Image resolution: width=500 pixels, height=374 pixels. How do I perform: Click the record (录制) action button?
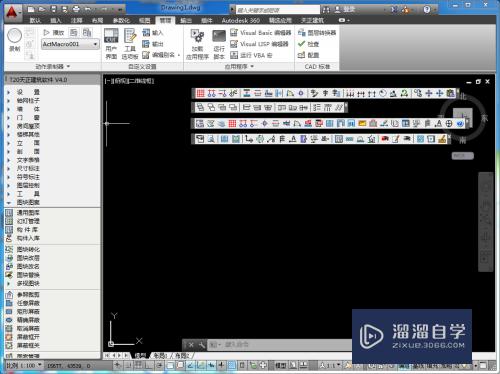15,39
